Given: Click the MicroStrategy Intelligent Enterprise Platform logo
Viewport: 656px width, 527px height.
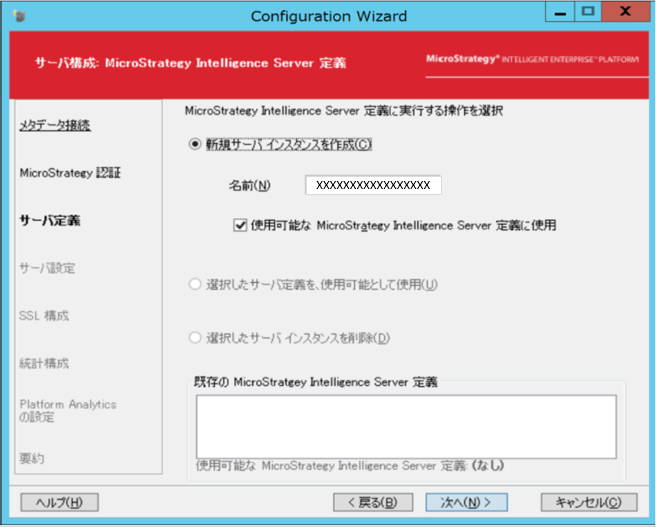Looking at the screenshot, I should point(532,59).
